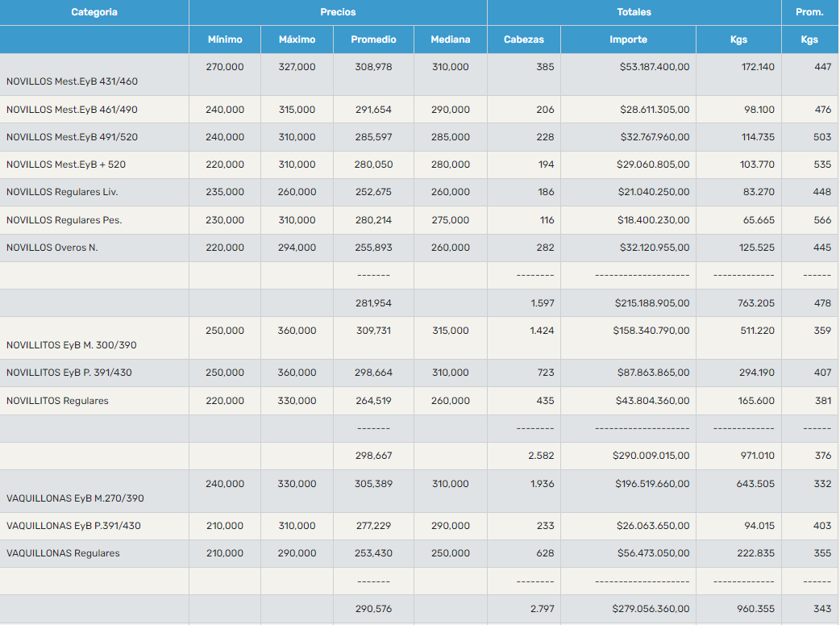Click the Promedio column header
840x625 pixels.
373,40
